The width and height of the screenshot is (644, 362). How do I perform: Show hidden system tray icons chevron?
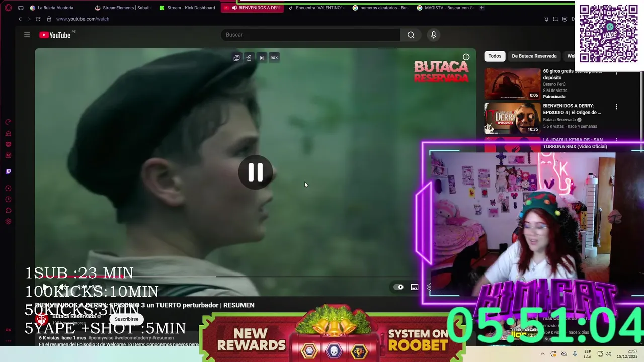[x=542, y=354]
